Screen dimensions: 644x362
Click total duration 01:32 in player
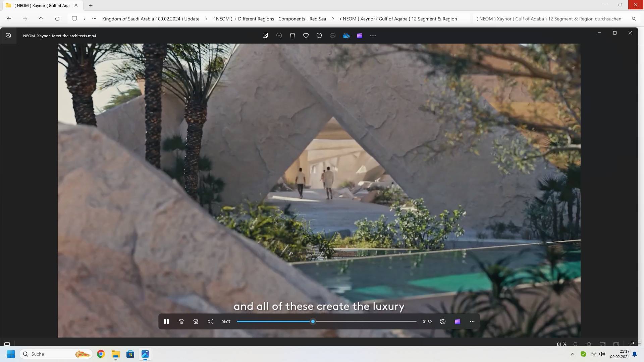coord(427,322)
